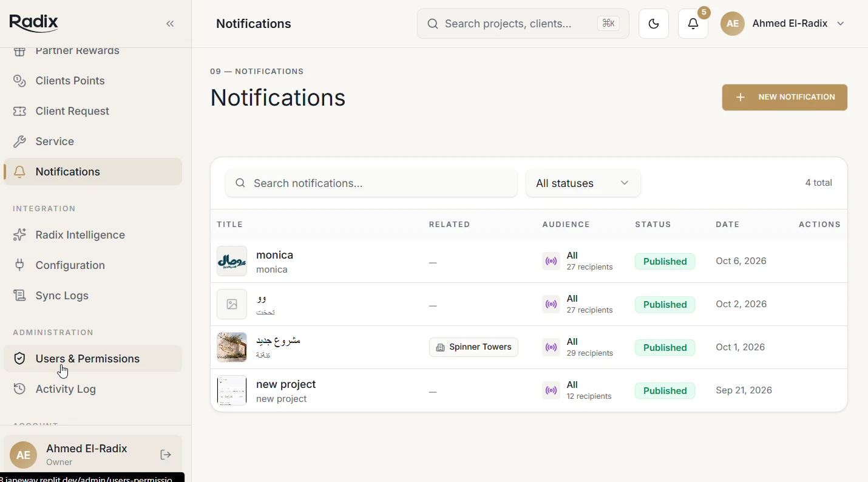Image resolution: width=868 pixels, height=482 pixels.
Task: Click the Published badge in the monica row
Action: pyautogui.click(x=665, y=262)
